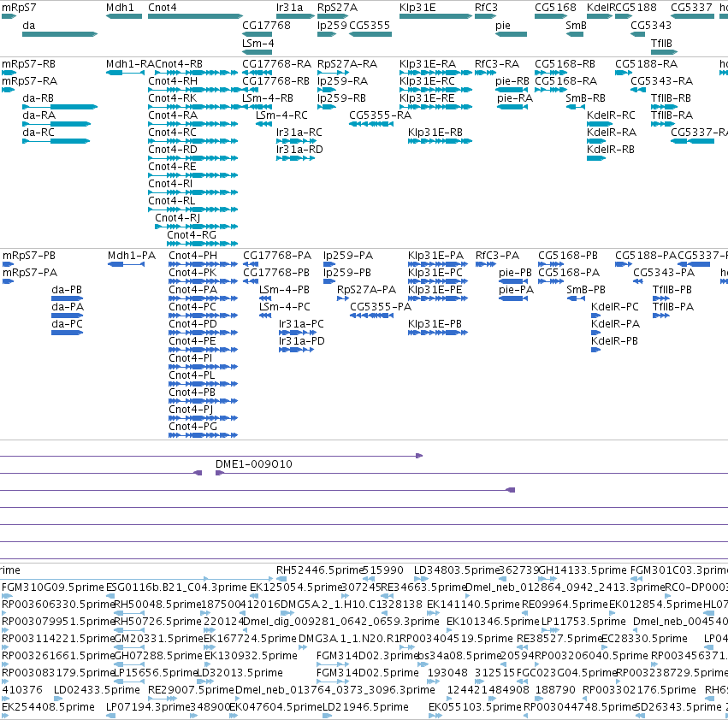This screenshot has width=728, height=720.
Task: Click the TfIIB-RA transcript label
Action: (x=672, y=115)
